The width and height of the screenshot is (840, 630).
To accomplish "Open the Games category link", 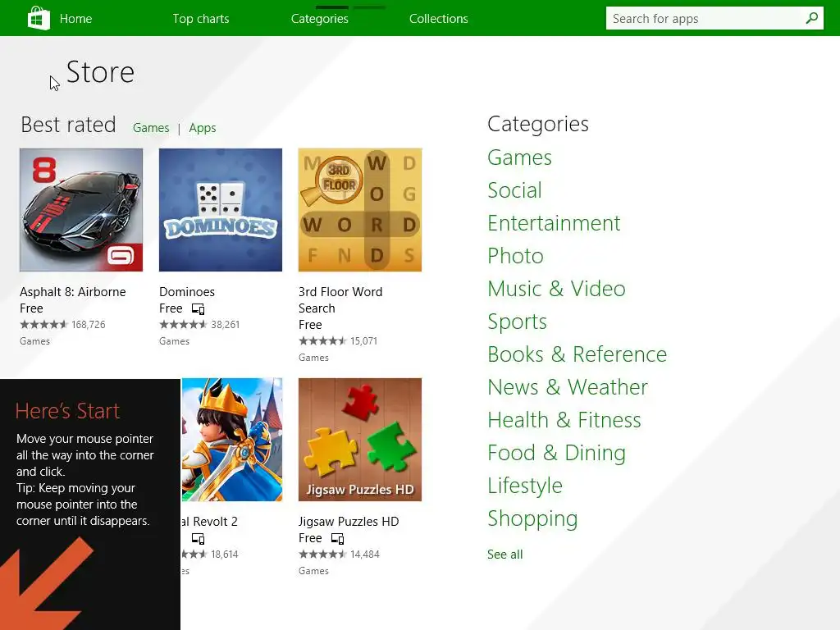I will (x=519, y=157).
